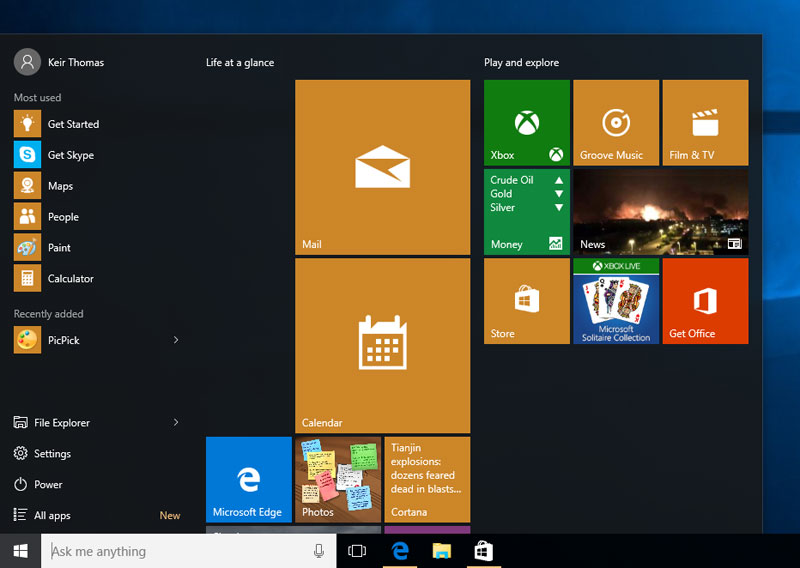Screen dimensions: 800x568
Task: Open People from Most used list
Action: pos(97,217)
